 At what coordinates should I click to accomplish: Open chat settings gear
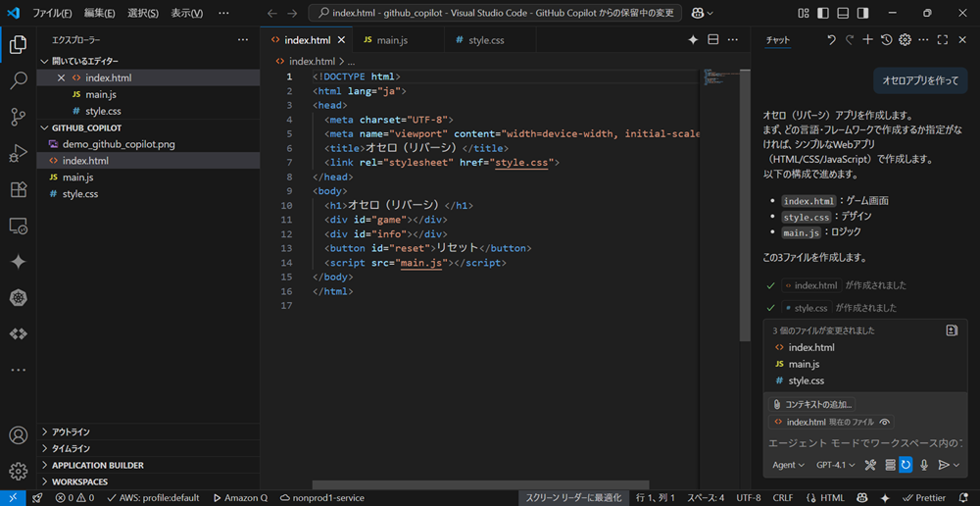click(x=905, y=40)
